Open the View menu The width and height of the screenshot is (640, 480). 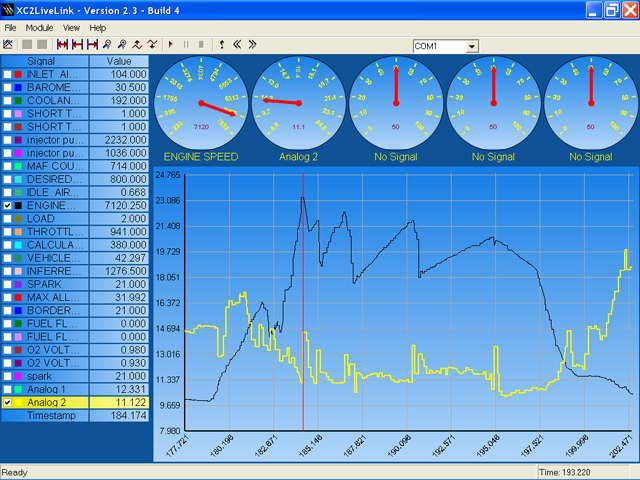pos(71,28)
